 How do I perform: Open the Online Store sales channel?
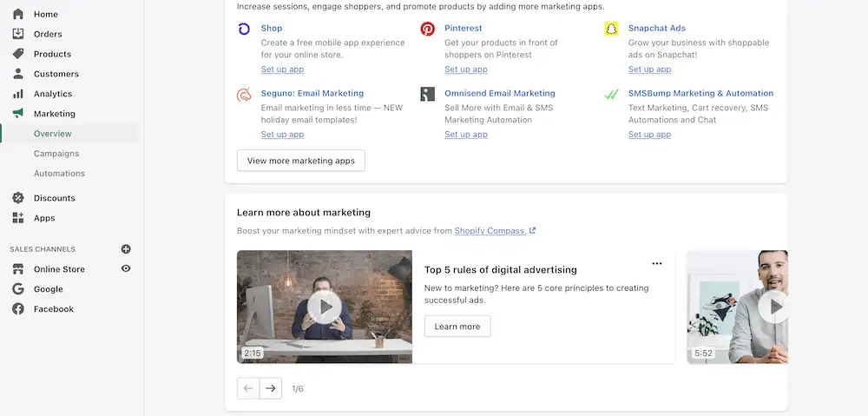(x=59, y=269)
